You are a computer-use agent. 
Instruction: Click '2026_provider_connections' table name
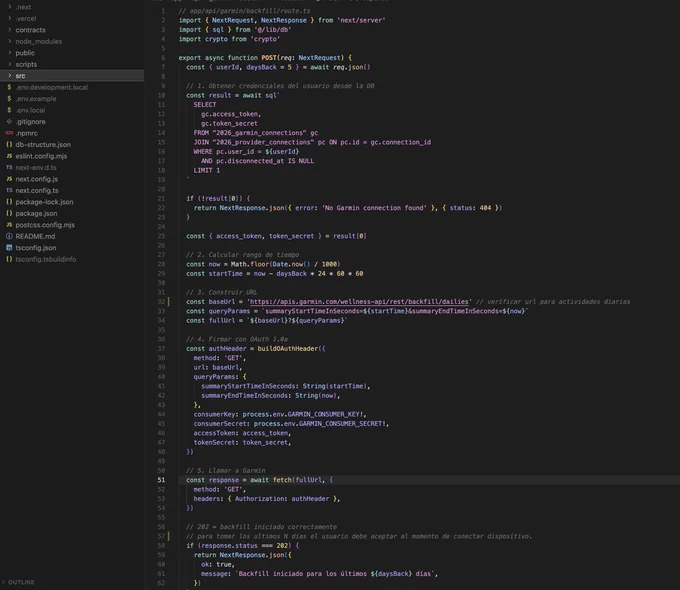263,142
